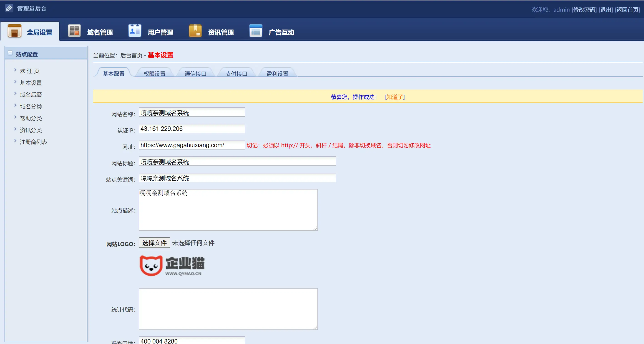Screen dimensions: 644x344
Task: Collapse the 站点配置 sidebar section
Action: pyautogui.click(x=10, y=53)
